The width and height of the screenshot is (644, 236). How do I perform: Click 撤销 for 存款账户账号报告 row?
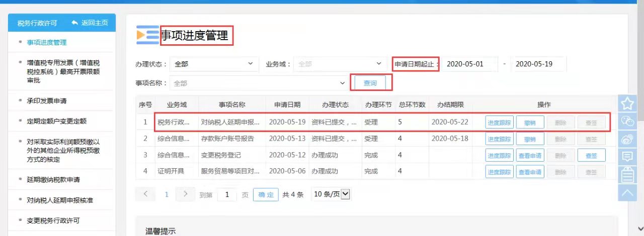point(530,139)
